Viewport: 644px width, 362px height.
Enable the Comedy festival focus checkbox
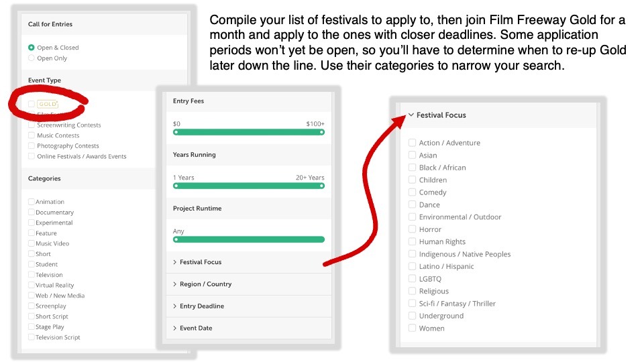pos(413,192)
